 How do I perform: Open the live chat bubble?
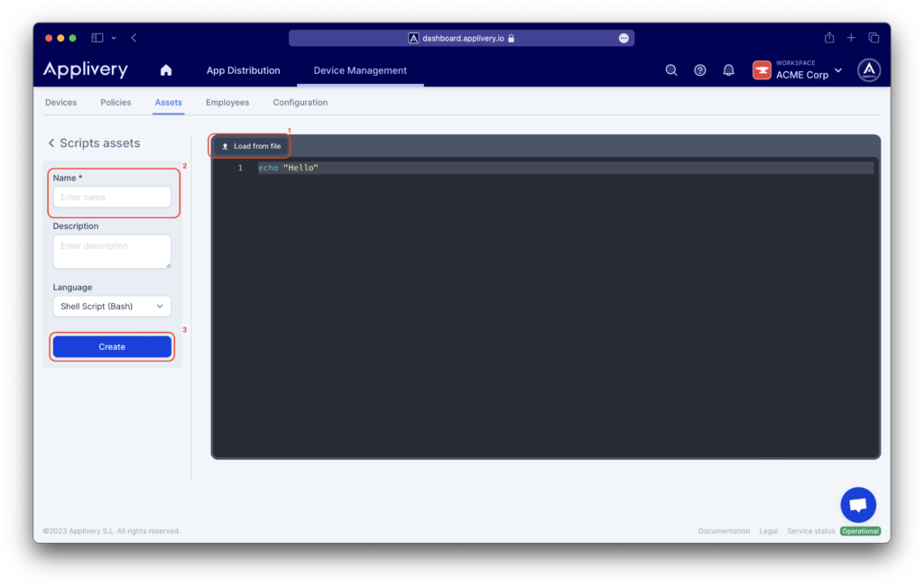coord(858,505)
